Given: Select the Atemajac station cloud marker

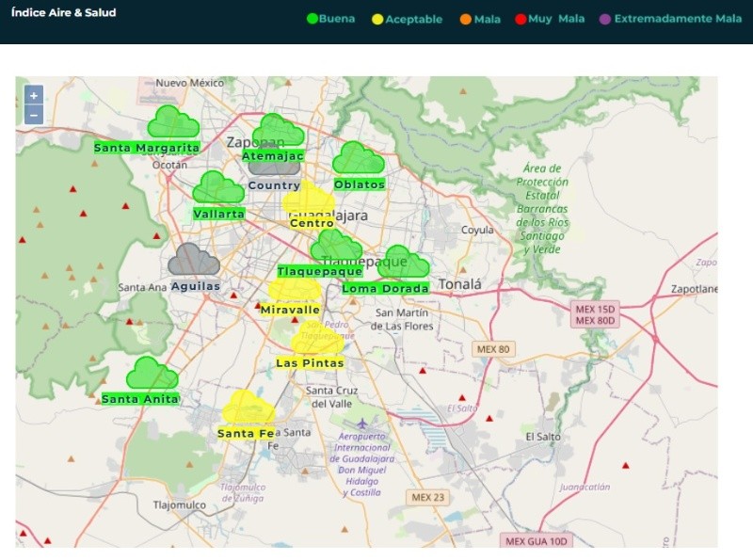Looking at the screenshot, I should pyautogui.click(x=278, y=130).
